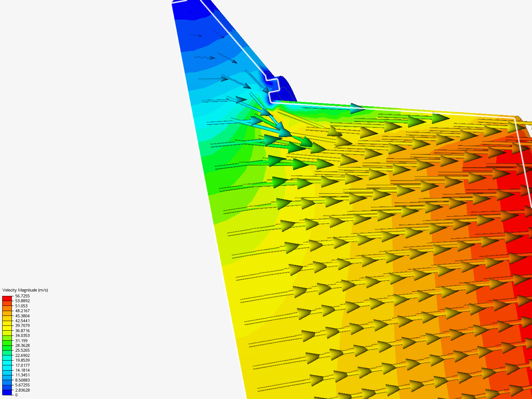Click the Velocity Magnitude (m/s) legend title
The image size is (532, 399).
[x=25, y=290]
